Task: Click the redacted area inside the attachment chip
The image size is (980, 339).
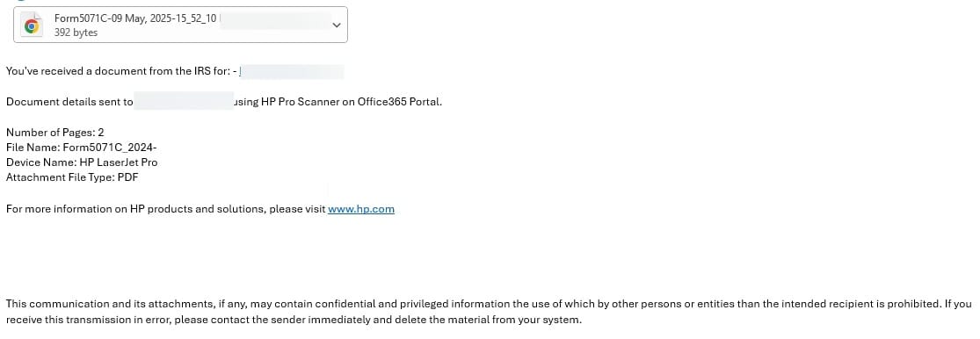Action: click(x=274, y=20)
